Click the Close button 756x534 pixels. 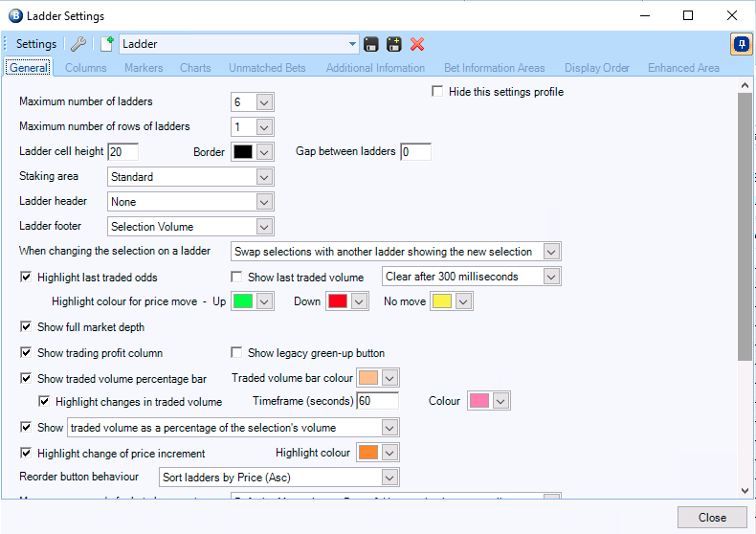tap(712, 517)
